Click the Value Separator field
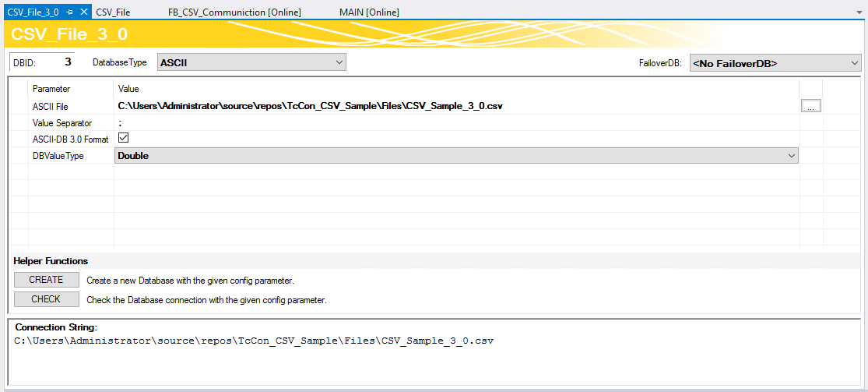 pos(456,122)
